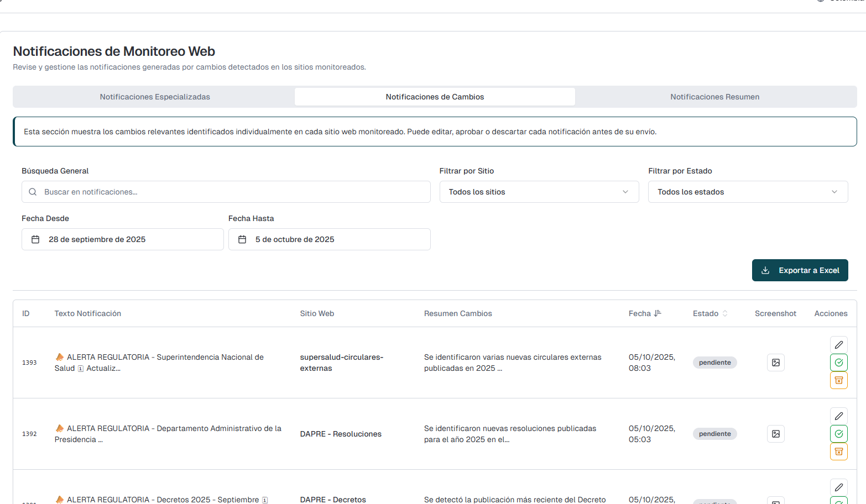Discard notification 1393 with orange archive icon
Screen dimensions: 866x504
click(838, 380)
